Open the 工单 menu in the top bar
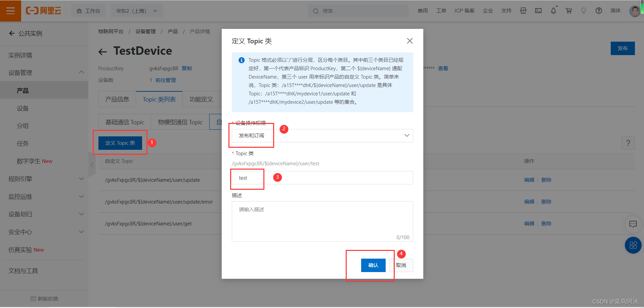 click(x=441, y=10)
